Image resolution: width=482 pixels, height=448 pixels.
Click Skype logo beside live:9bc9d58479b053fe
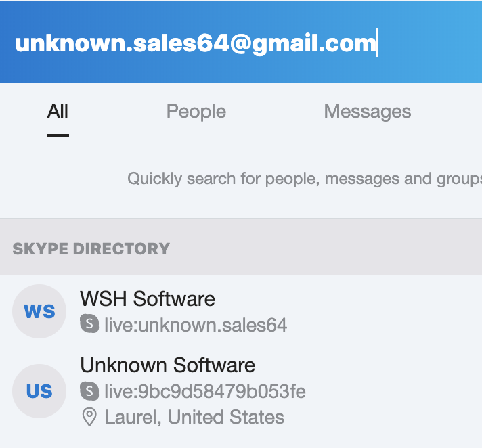89,390
